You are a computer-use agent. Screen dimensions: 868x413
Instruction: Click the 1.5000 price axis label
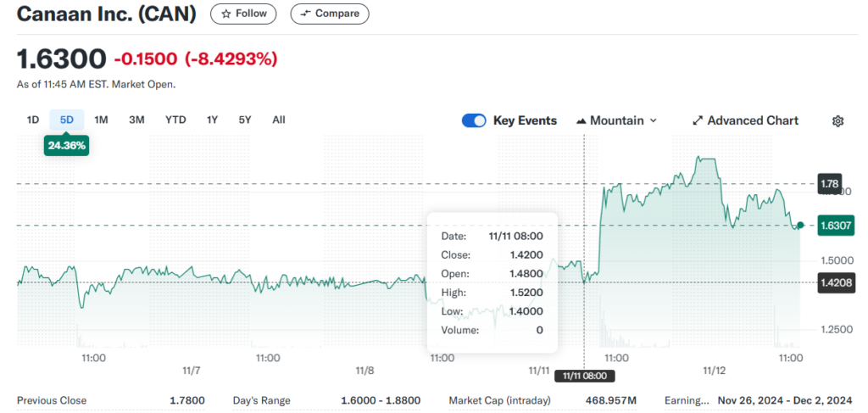click(836, 260)
